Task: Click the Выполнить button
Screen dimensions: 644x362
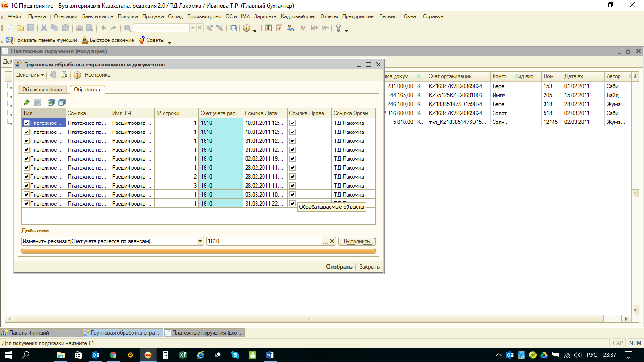Action: (357, 241)
